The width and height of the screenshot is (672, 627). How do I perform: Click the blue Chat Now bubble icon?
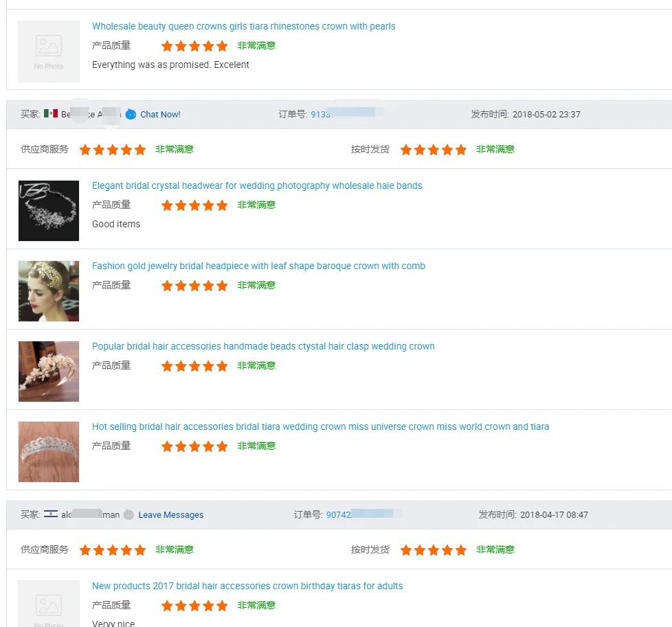131,115
